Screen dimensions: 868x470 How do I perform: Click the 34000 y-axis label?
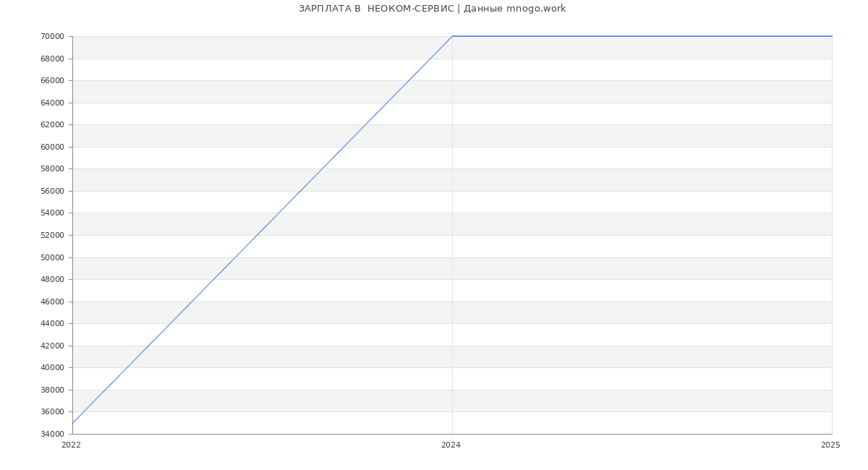53,434
